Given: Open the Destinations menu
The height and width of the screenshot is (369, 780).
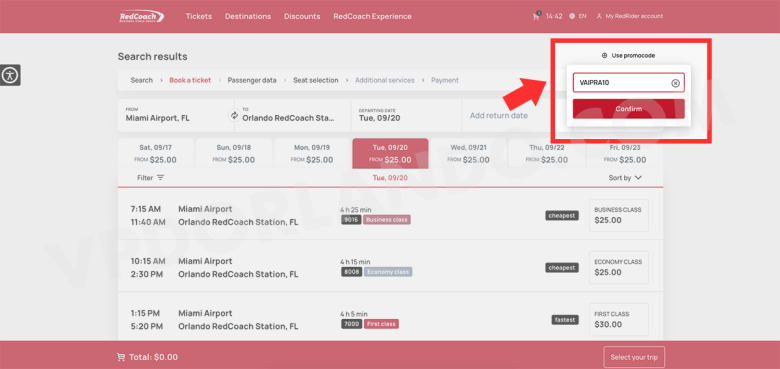Looking at the screenshot, I should (x=248, y=16).
